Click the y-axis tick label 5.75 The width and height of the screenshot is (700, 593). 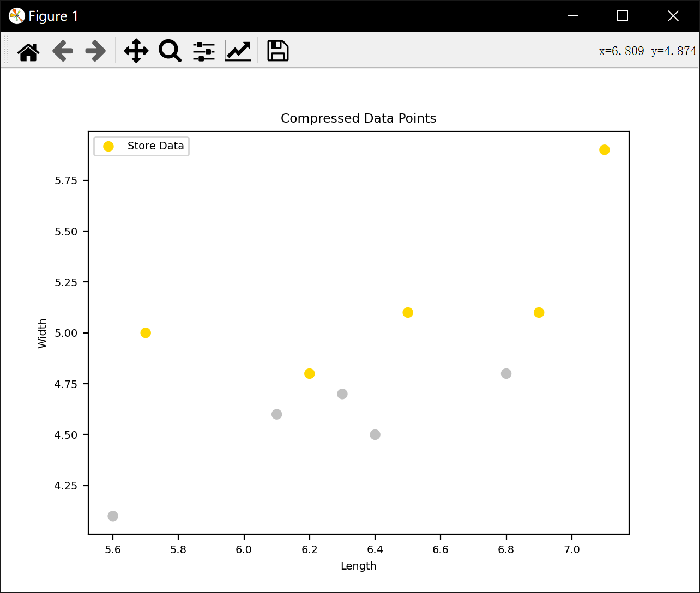point(65,180)
